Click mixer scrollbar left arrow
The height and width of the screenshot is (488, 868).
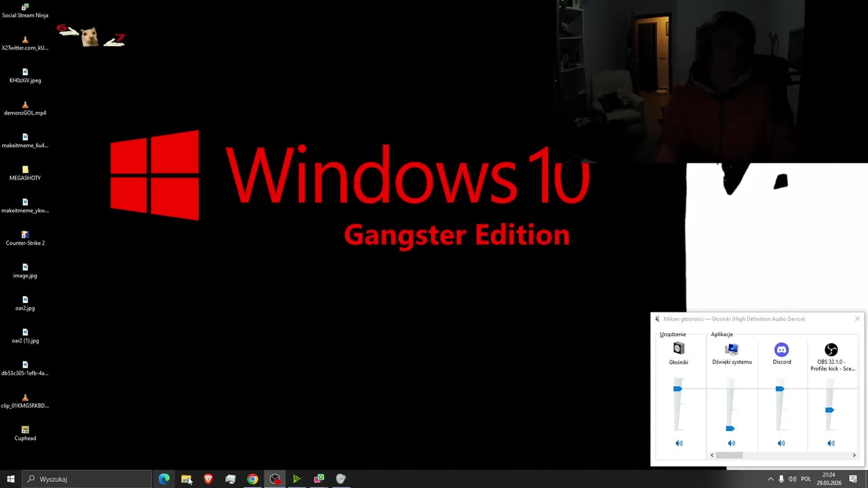point(712,455)
